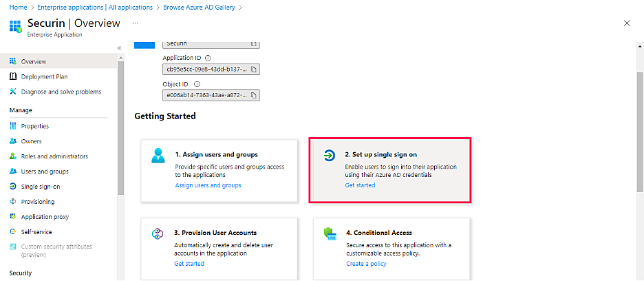Copy the Object ID to clipboard
Screen dimensions: 644x281
pyautogui.click(x=254, y=96)
